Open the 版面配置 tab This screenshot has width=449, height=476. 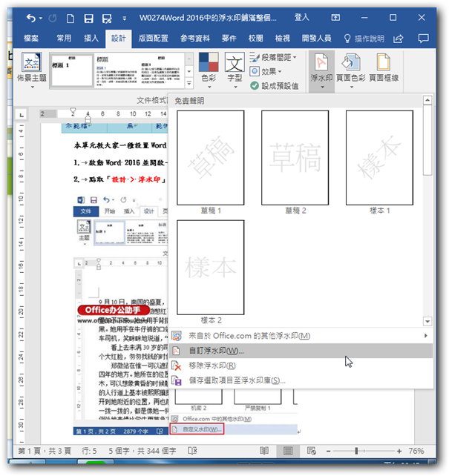tap(153, 39)
